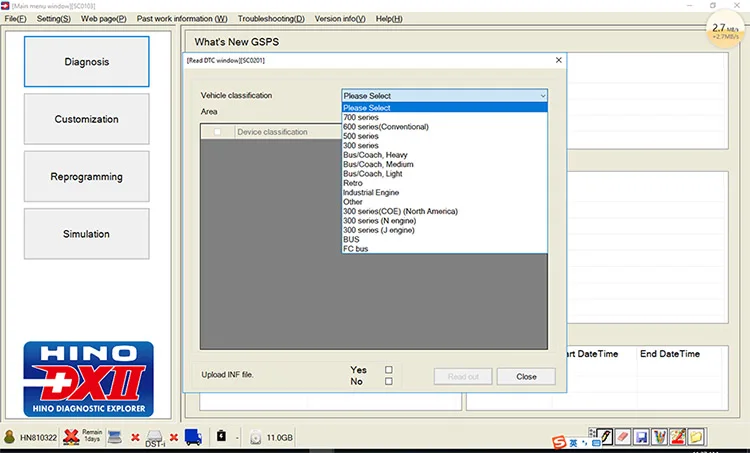Click the Sogou S input method icon
This screenshot has width=750, height=453.
[559, 442]
